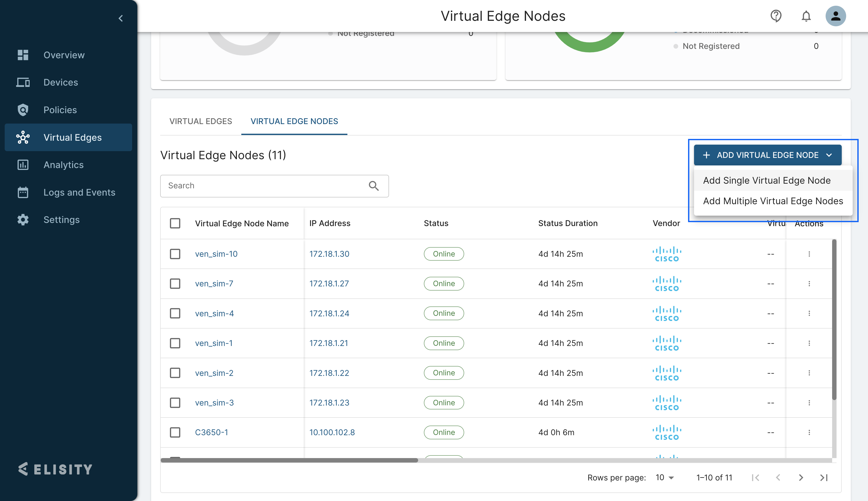The width and height of the screenshot is (868, 501).
Task: Click the horizontal table scrollbar
Action: (289, 460)
